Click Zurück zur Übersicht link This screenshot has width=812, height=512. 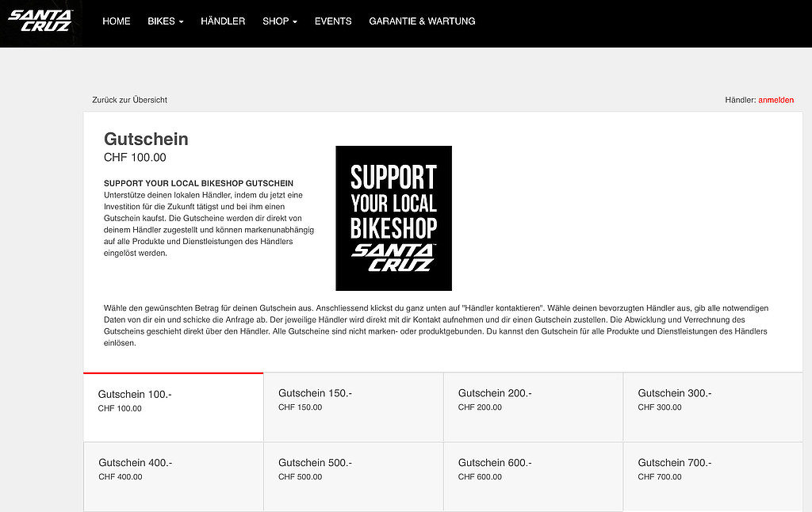(129, 100)
